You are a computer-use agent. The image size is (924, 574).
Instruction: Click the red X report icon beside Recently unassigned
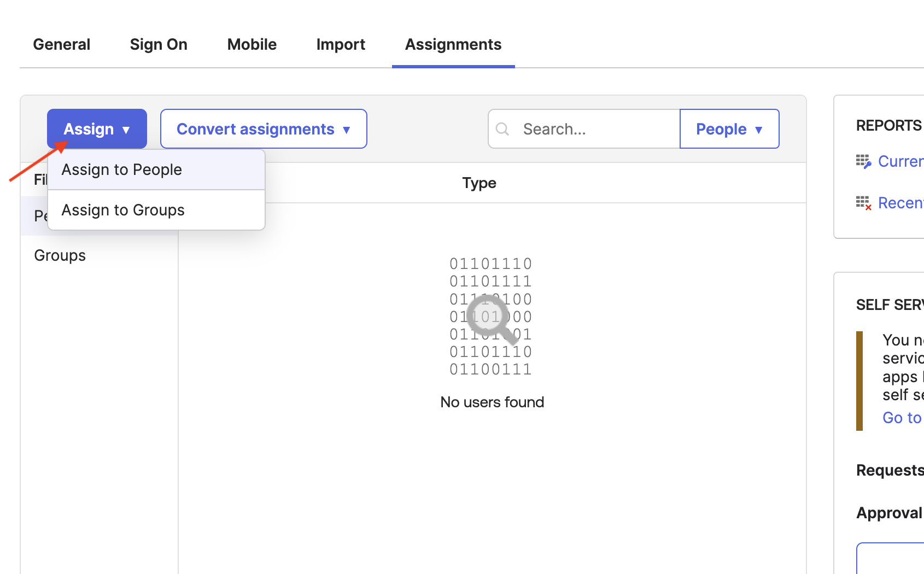pos(863,202)
